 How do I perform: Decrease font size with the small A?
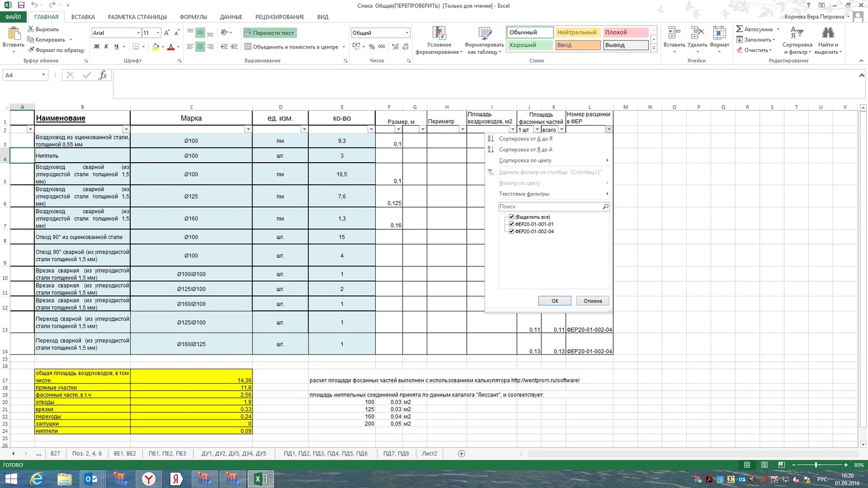click(x=177, y=33)
